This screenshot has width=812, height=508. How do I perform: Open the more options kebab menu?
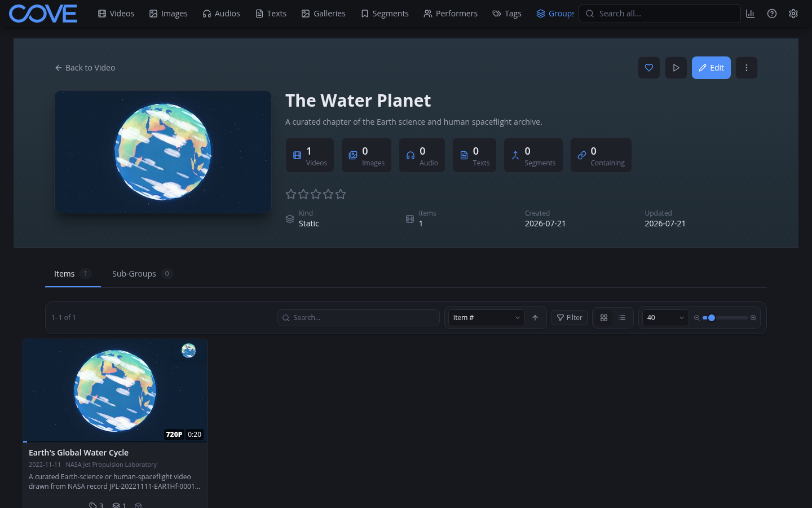pyautogui.click(x=747, y=68)
